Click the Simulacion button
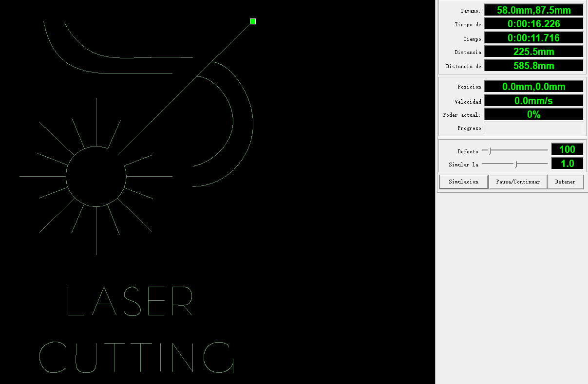The width and height of the screenshot is (588, 384). (463, 182)
